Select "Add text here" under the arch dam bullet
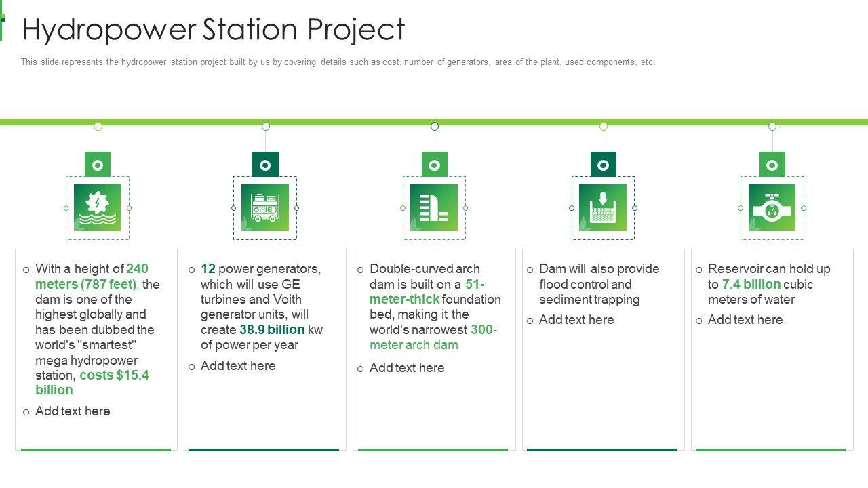The height and width of the screenshot is (488, 868). [x=407, y=368]
